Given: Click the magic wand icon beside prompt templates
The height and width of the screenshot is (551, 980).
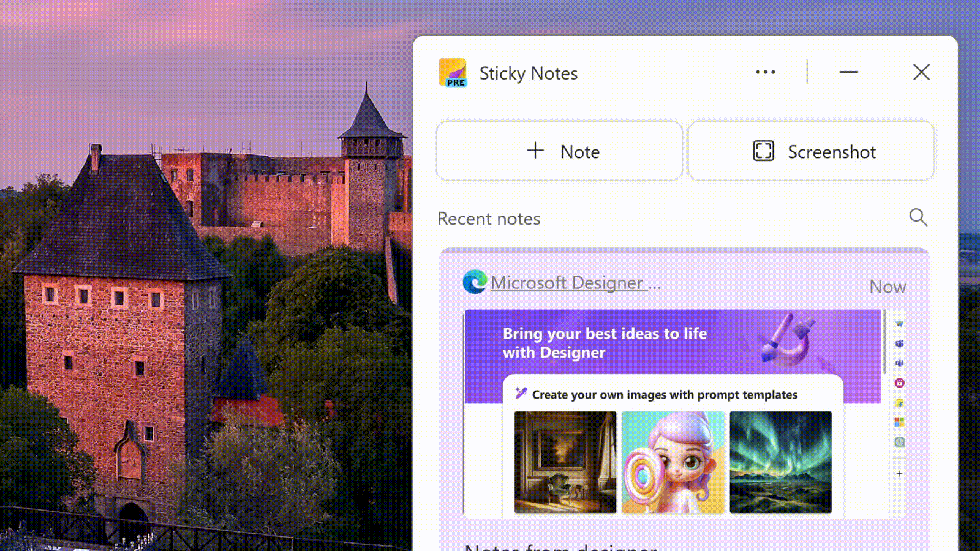Looking at the screenshot, I should point(521,393).
